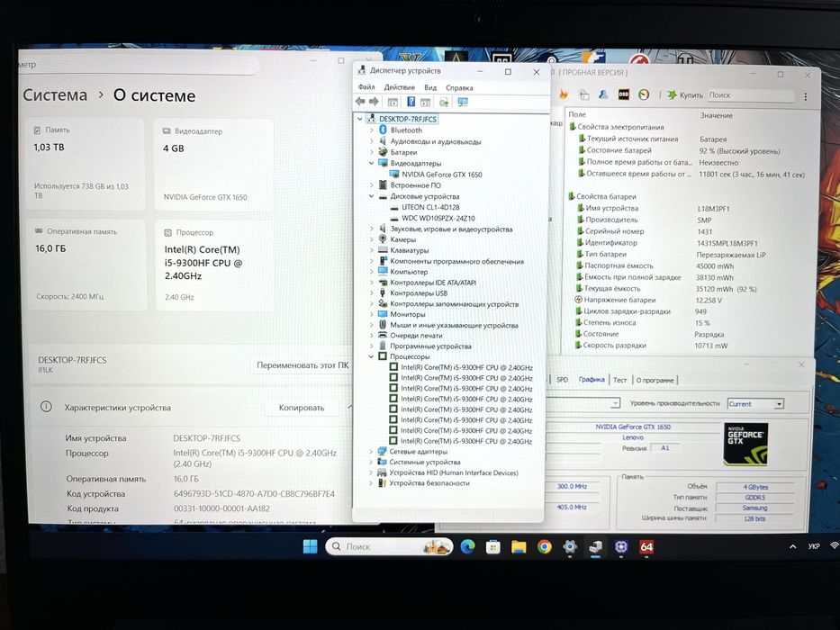Click the taskbar Поиск search box
Image resolution: width=840 pixels, height=630 pixels.
pyautogui.click(x=389, y=546)
